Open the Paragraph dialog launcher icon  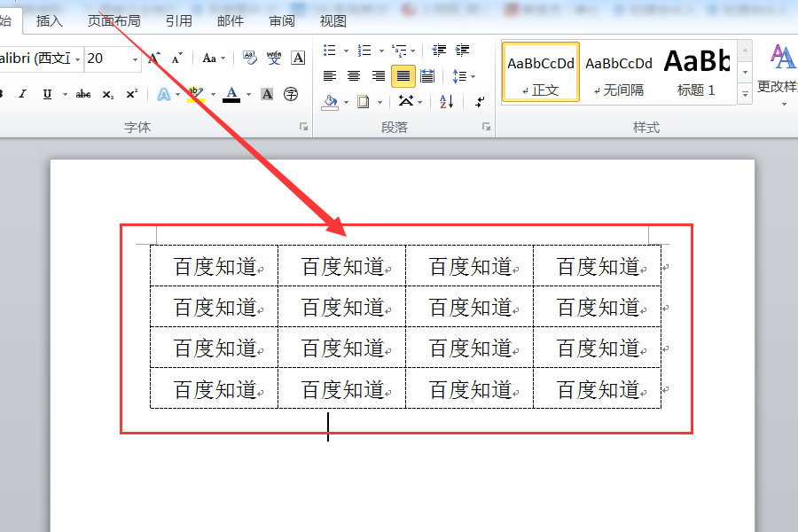[x=487, y=127]
